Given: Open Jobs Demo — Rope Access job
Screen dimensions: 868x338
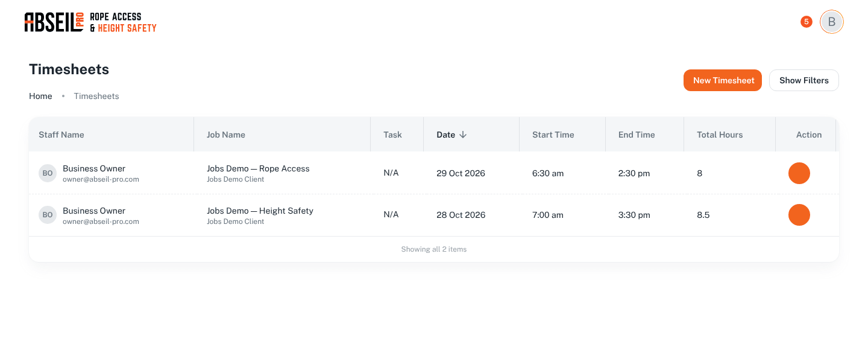Looking at the screenshot, I should (258, 168).
